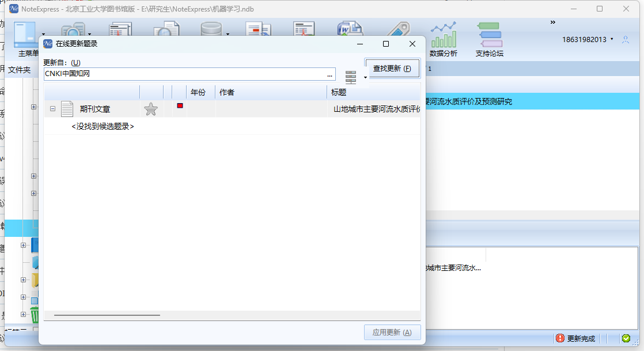The width and height of the screenshot is (644, 351).
Task: Click the red flag marker on 期刊文章 row
Action: point(180,106)
